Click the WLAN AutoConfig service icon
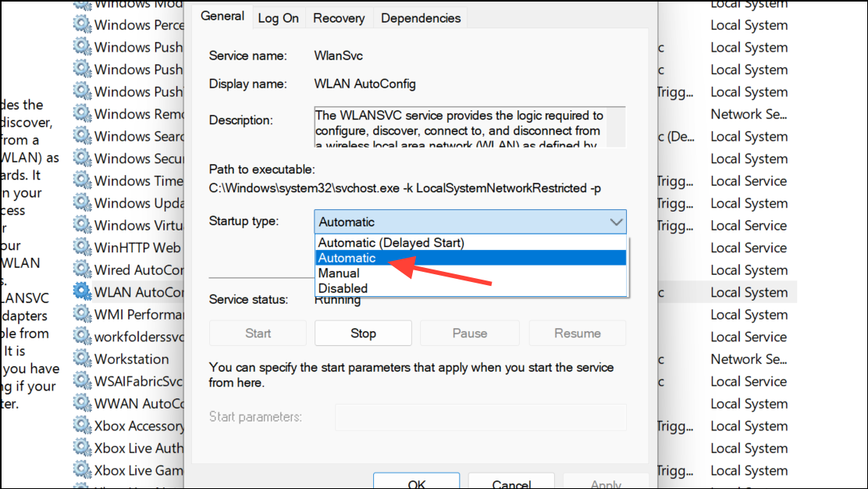Image resolution: width=868 pixels, height=489 pixels. [x=83, y=292]
